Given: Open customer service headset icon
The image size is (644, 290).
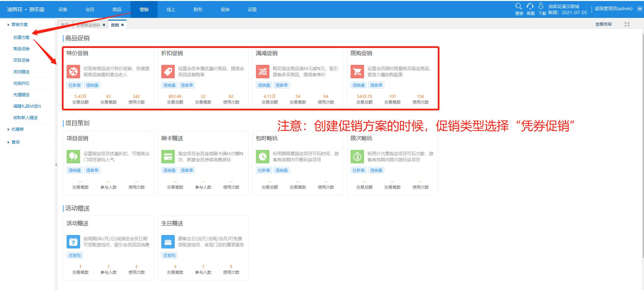Looking at the screenshot, I should pyautogui.click(x=530, y=6).
